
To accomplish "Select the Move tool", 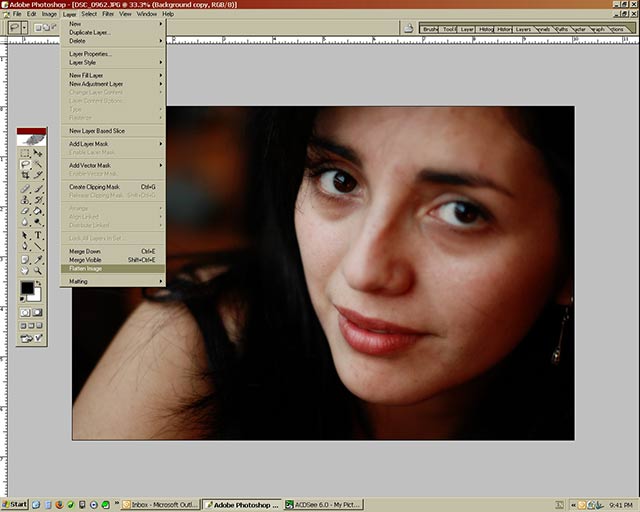I will click(38, 153).
